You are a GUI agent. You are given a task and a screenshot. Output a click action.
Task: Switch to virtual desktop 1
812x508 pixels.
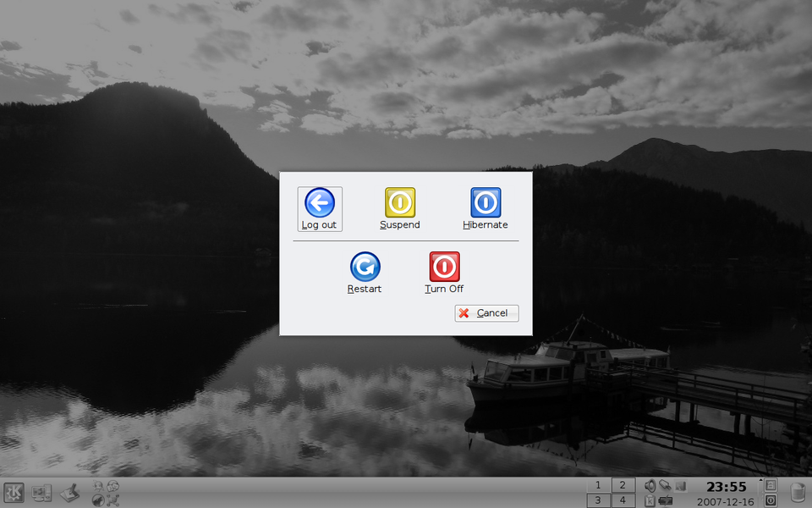coord(598,484)
